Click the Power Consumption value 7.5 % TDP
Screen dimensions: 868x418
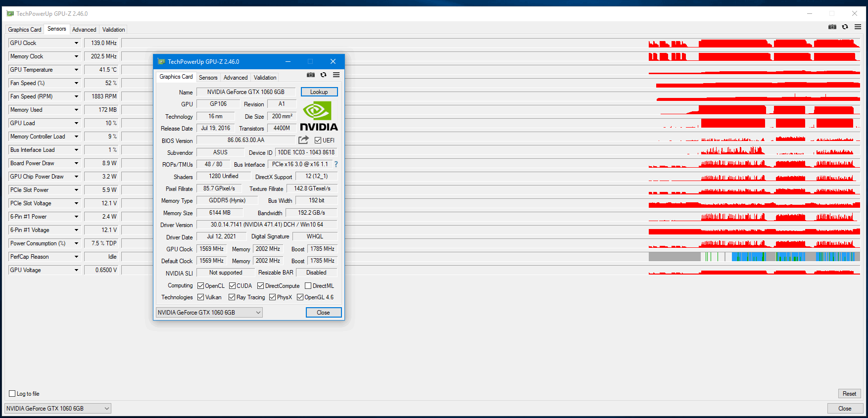click(x=101, y=243)
